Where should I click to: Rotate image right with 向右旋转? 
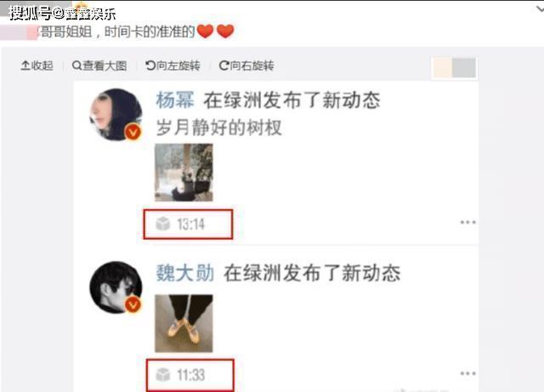(246, 65)
